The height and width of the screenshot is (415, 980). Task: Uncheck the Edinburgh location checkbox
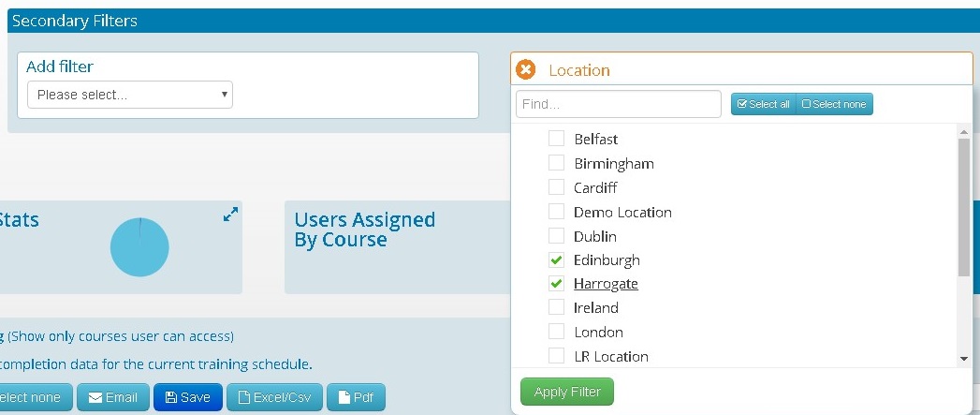pos(556,259)
